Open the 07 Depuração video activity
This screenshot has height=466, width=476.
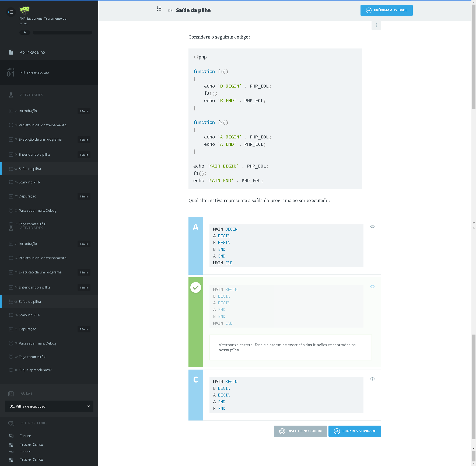tap(27, 196)
